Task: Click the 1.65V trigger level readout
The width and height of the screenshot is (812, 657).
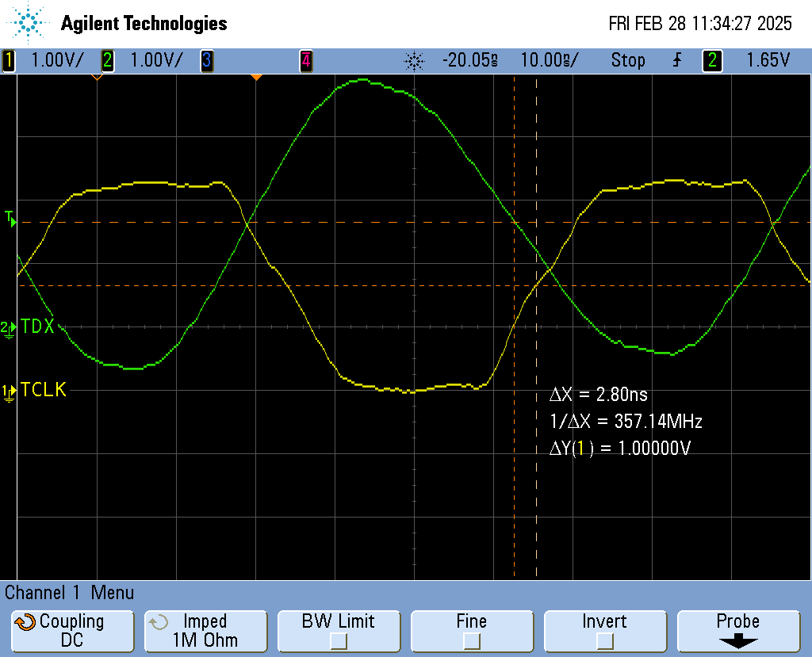Action: tap(768, 60)
